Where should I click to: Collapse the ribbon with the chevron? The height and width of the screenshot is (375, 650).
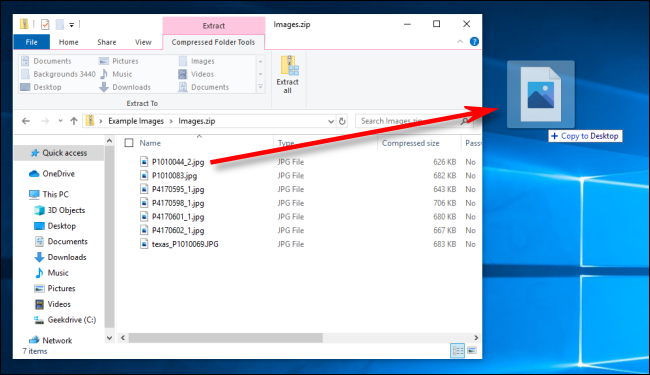(460, 41)
